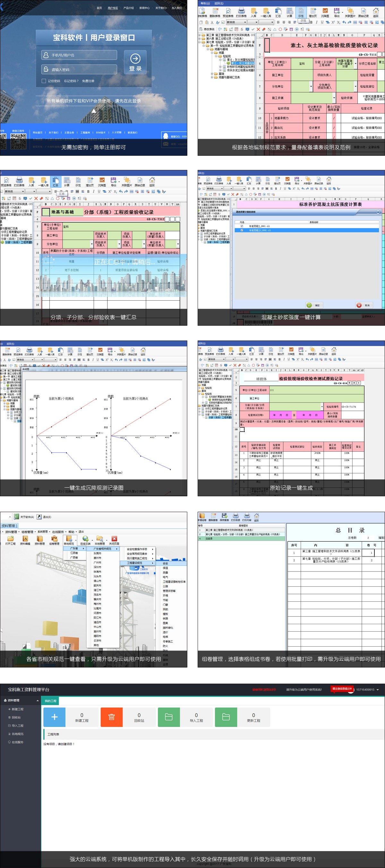Click green folder 更新工程 card icon
This screenshot has height=868, width=385.
226,717
